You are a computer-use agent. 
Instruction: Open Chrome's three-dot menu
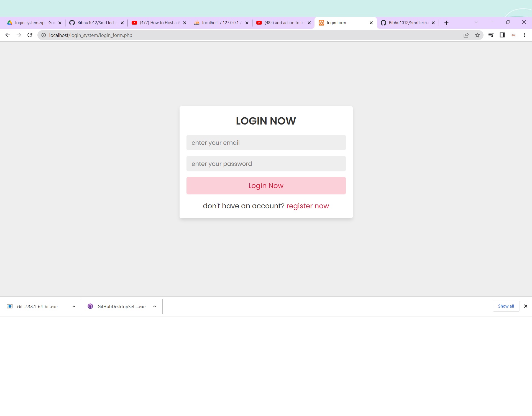point(524,35)
